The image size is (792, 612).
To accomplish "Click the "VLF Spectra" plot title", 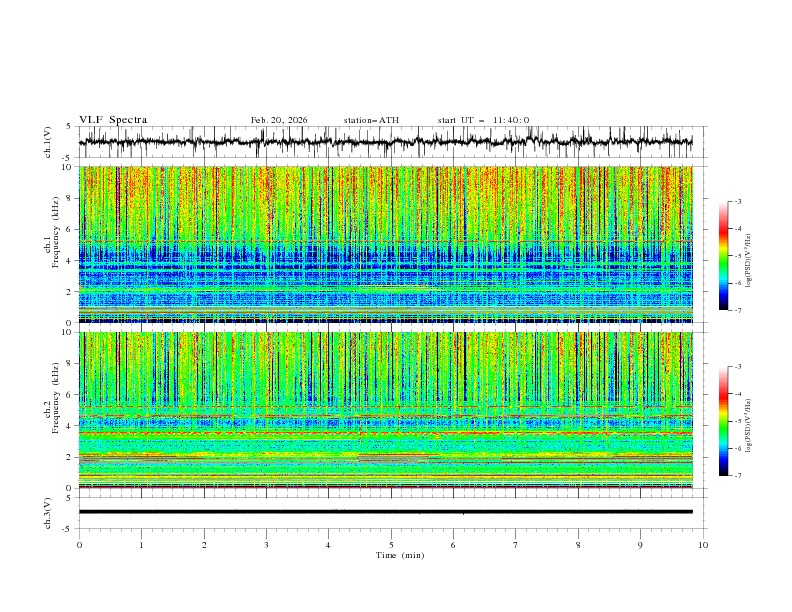I will (x=113, y=120).
